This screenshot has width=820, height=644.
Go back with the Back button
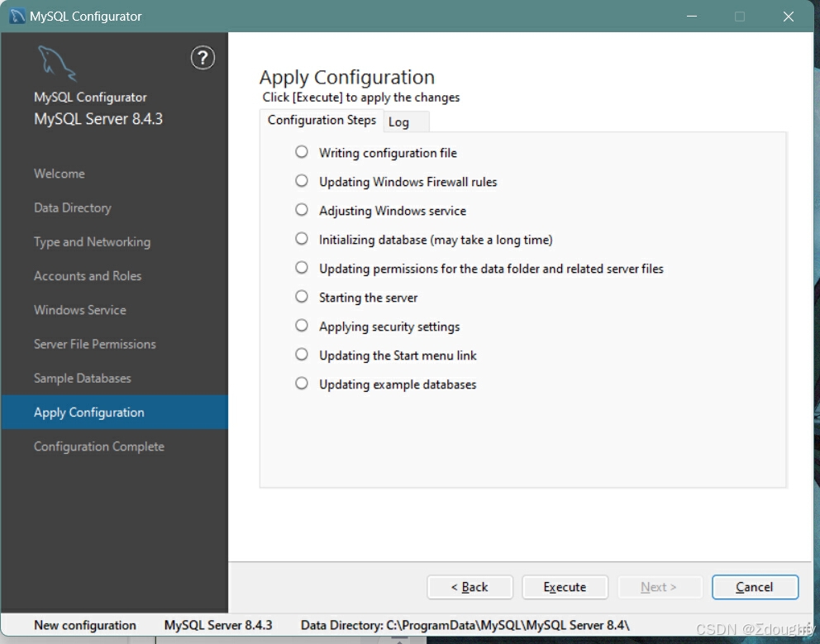point(470,587)
